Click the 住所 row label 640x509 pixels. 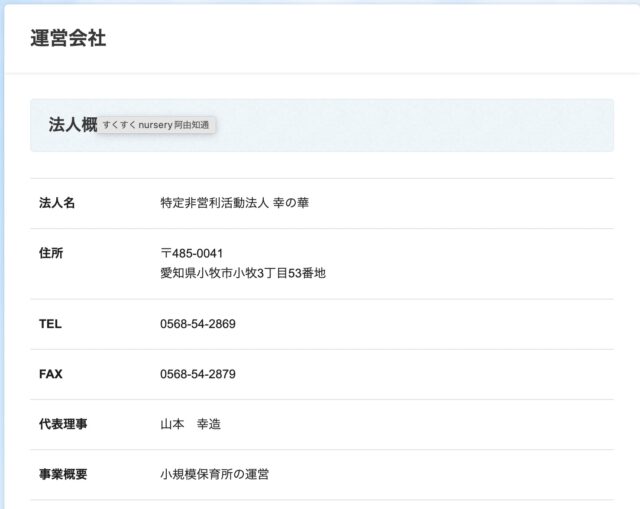point(51,253)
